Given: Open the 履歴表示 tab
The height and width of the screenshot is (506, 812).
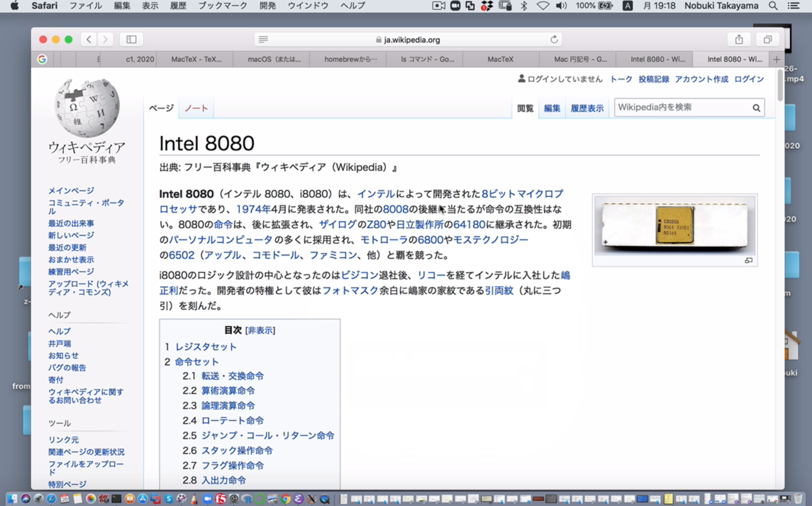Looking at the screenshot, I should [x=587, y=108].
